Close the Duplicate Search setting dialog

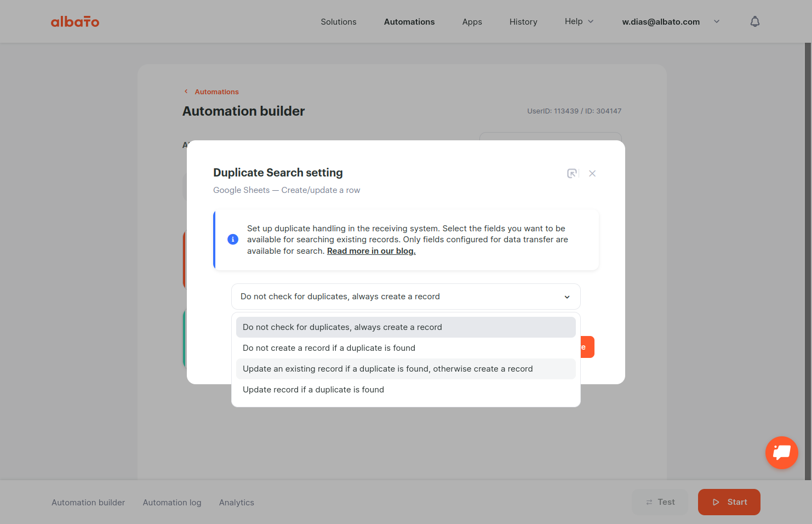click(x=592, y=173)
